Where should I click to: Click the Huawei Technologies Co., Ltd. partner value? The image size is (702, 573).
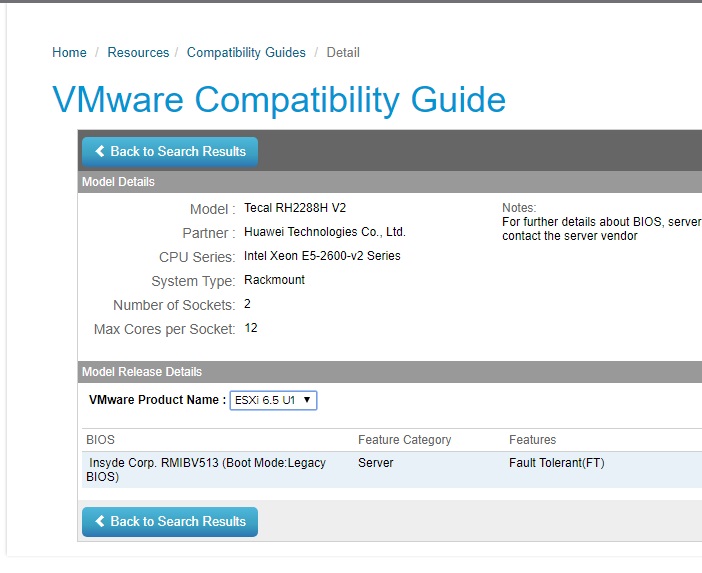click(x=324, y=232)
